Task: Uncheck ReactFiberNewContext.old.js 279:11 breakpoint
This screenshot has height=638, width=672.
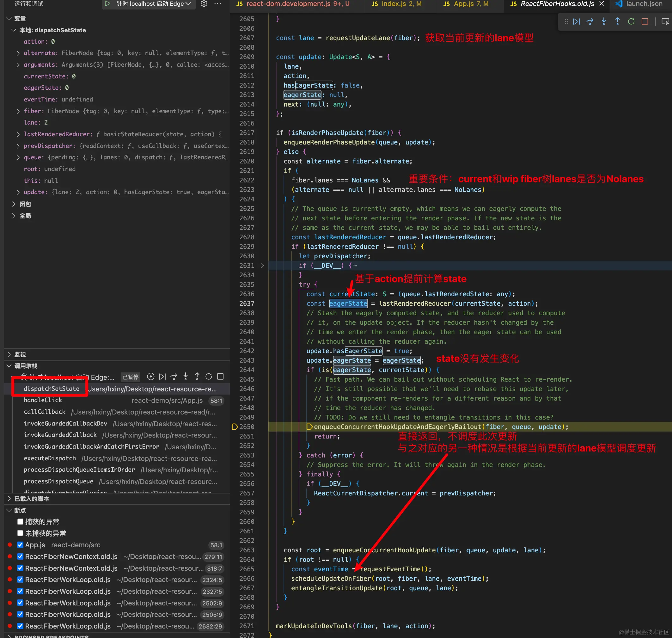Action: click(x=20, y=556)
